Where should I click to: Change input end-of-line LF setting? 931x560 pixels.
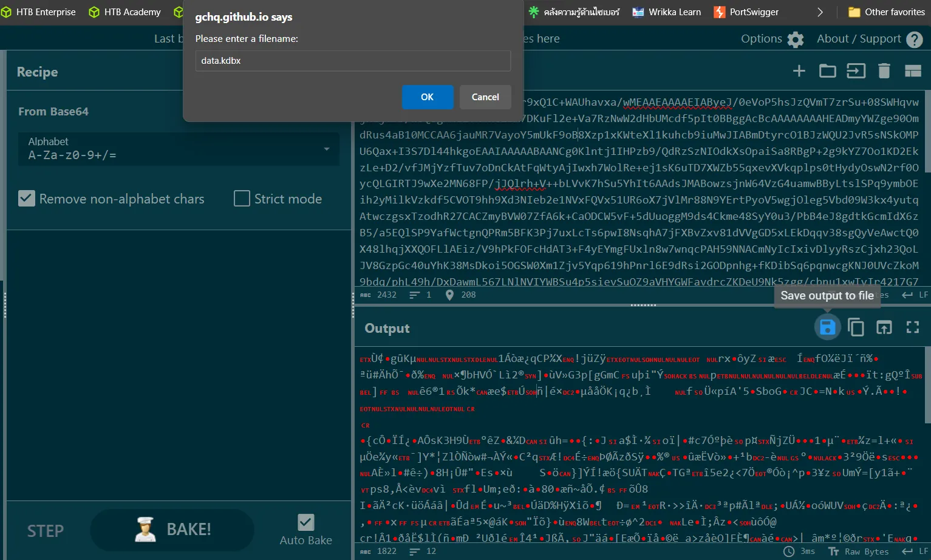tap(915, 295)
